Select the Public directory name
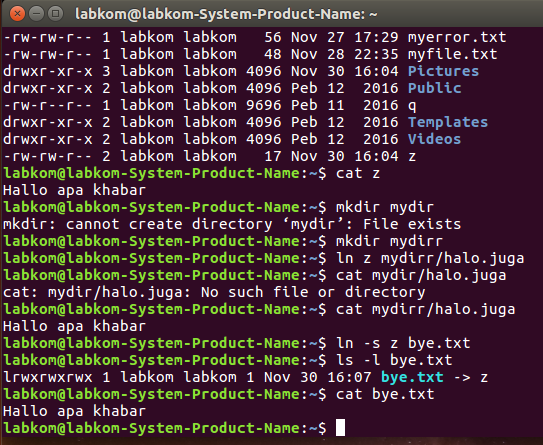The height and width of the screenshot is (445, 543). [435, 88]
